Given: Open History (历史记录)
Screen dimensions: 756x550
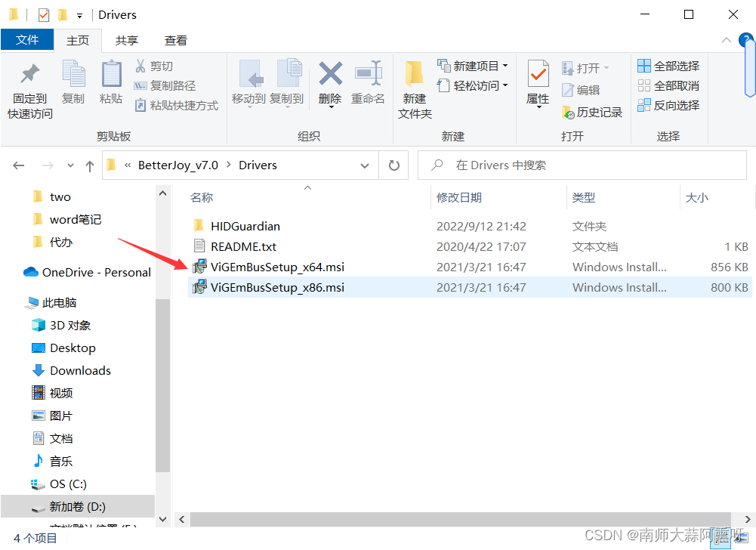Looking at the screenshot, I should pos(593,113).
